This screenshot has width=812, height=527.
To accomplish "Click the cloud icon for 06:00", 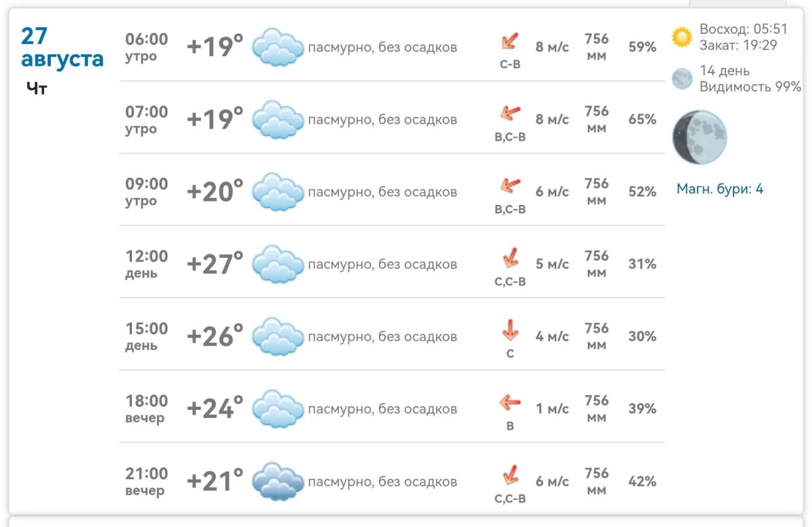I will (277, 47).
